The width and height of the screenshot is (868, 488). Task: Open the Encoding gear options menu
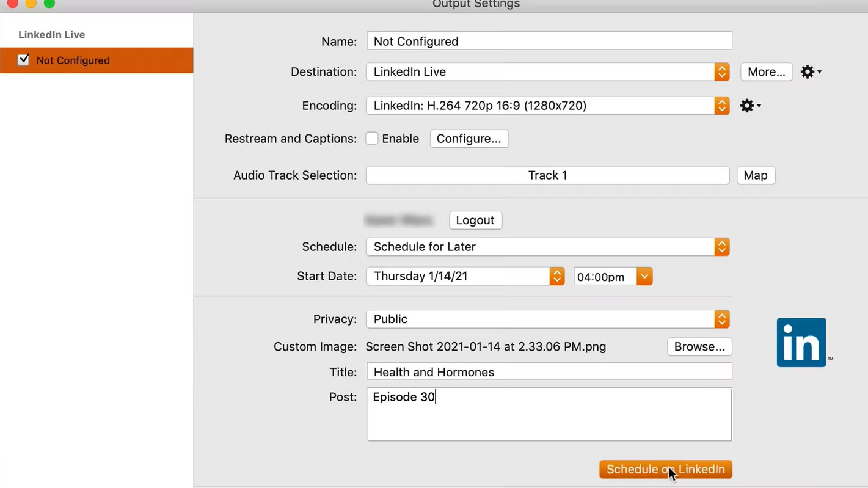coord(751,106)
